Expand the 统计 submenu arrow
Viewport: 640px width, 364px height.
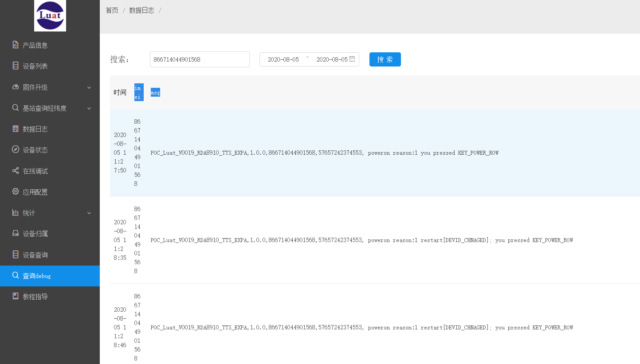tap(89, 213)
